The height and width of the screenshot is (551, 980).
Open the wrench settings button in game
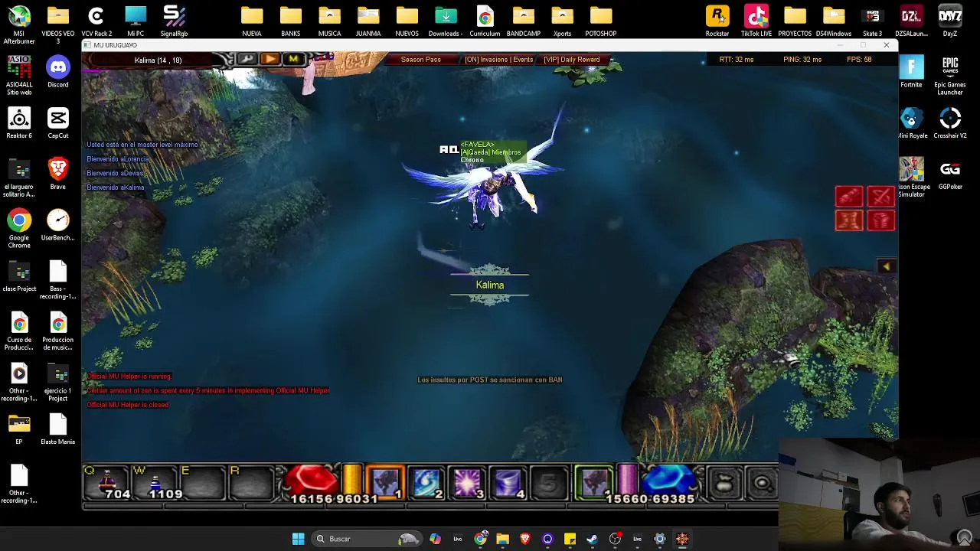(247, 59)
